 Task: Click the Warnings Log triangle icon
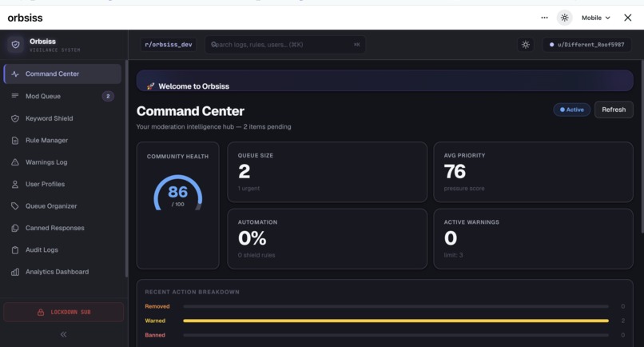coord(15,162)
